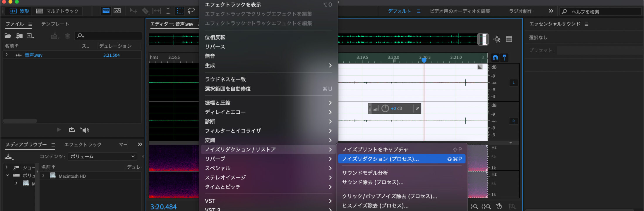Open file folder icon in ファイル panel
This screenshot has height=211, width=644.
pyautogui.click(x=8, y=36)
